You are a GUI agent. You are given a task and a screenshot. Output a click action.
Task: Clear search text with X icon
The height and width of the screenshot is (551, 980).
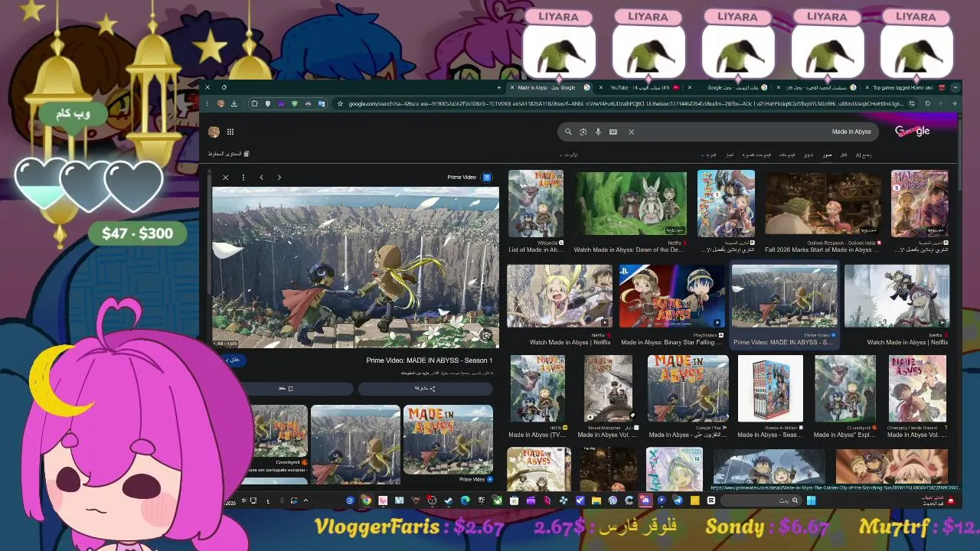click(x=631, y=132)
